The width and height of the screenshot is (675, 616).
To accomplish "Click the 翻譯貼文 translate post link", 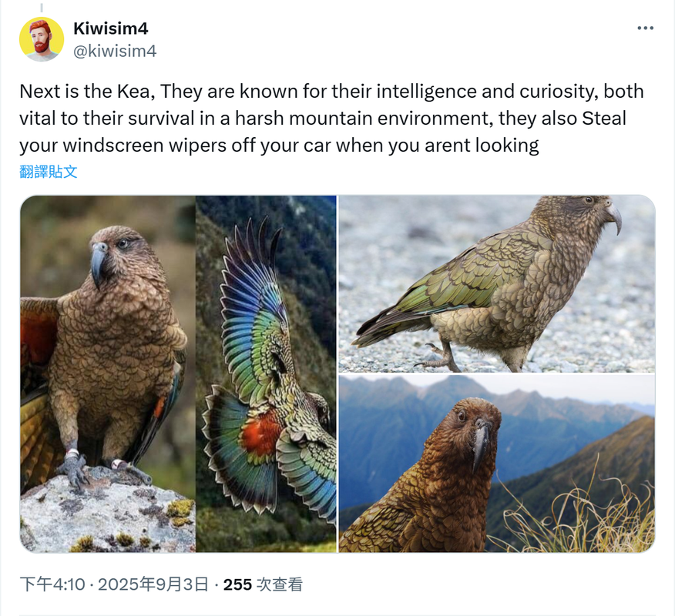I will tap(49, 172).
